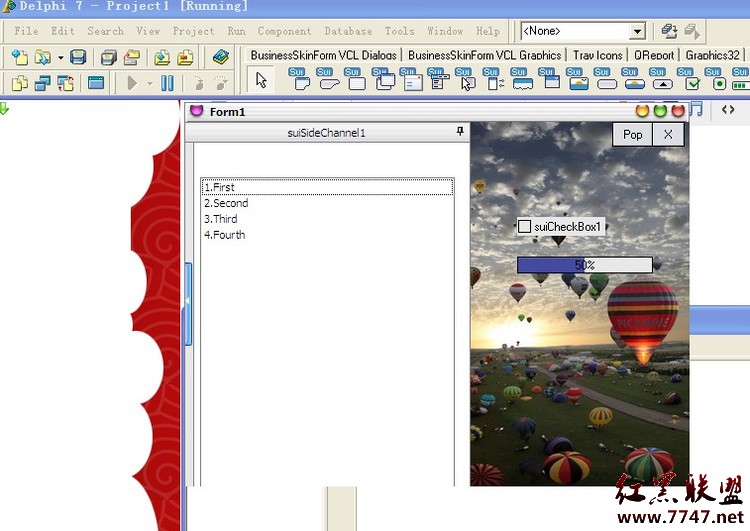This screenshot has width=750, height=531.
Task: Click the Add File to Project icon
Action: (162, 57)
